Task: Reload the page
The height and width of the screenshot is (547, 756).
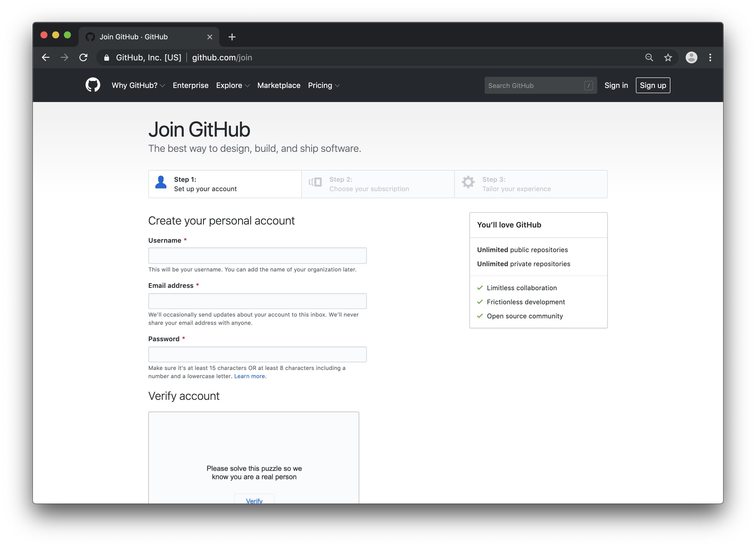Action: point(83,57)
